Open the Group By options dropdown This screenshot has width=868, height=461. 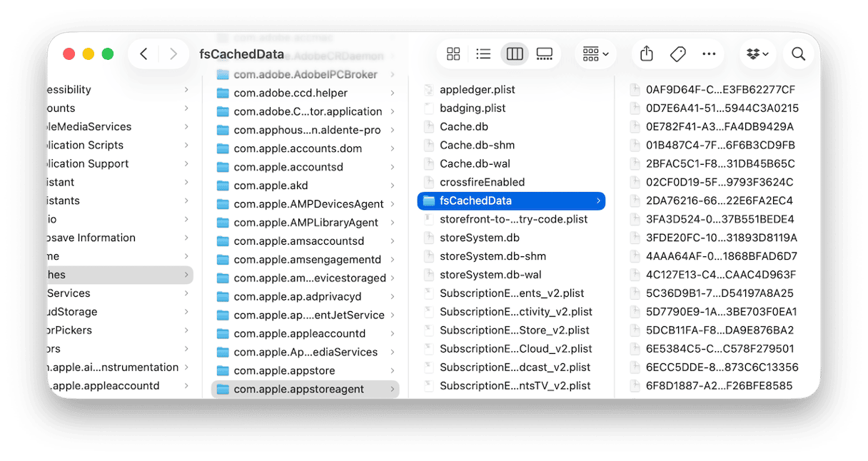pos(595,54)
